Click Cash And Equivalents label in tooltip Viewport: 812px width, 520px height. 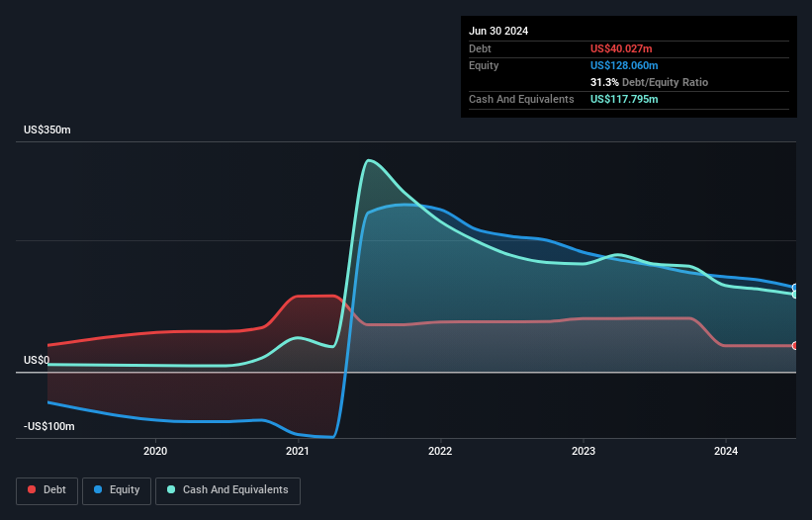click(521, 99)
